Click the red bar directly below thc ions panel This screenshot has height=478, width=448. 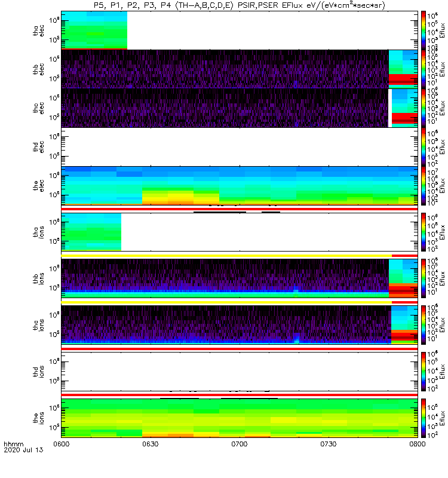tap(240, 348)
